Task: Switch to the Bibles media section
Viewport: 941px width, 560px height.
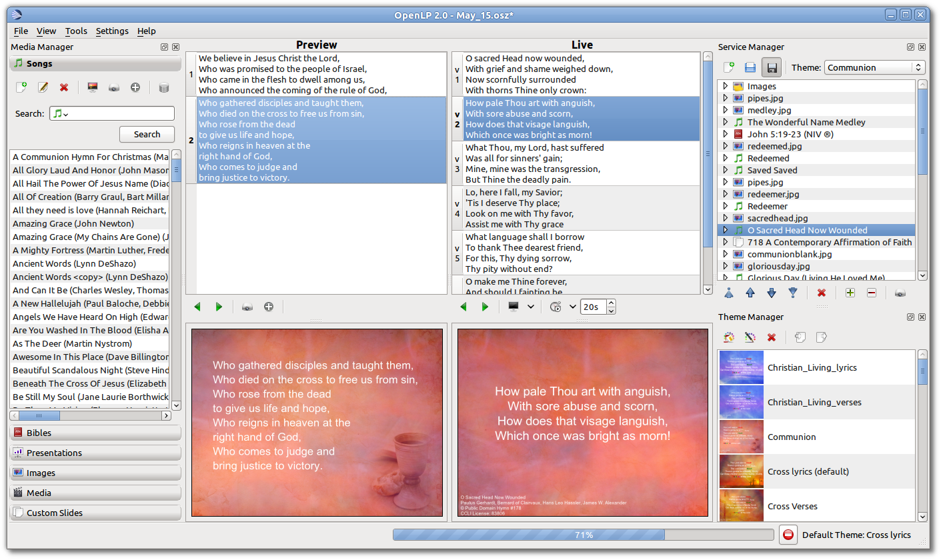Action: [95, 433]
